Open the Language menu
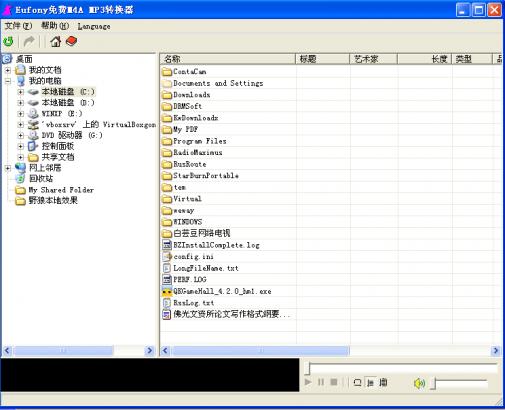 (x=94, y=26)
